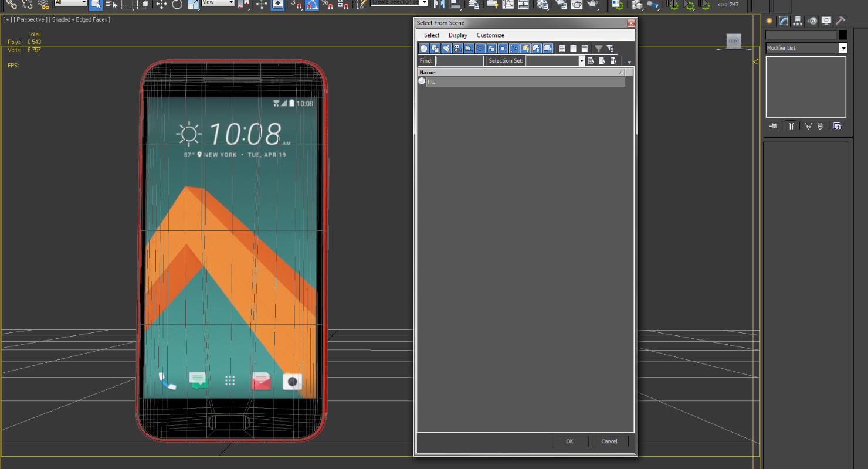
Task: Open the Selection Set dropdown in dialog
Action: click(x=582, y=61)
